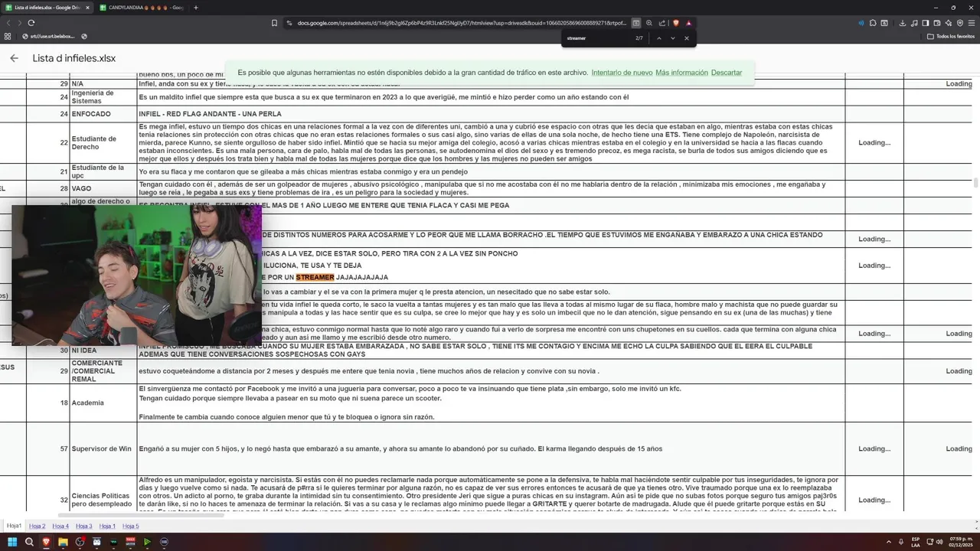
Task: Click the ESP LAA language indicator
Action: (x=916, y=542)
